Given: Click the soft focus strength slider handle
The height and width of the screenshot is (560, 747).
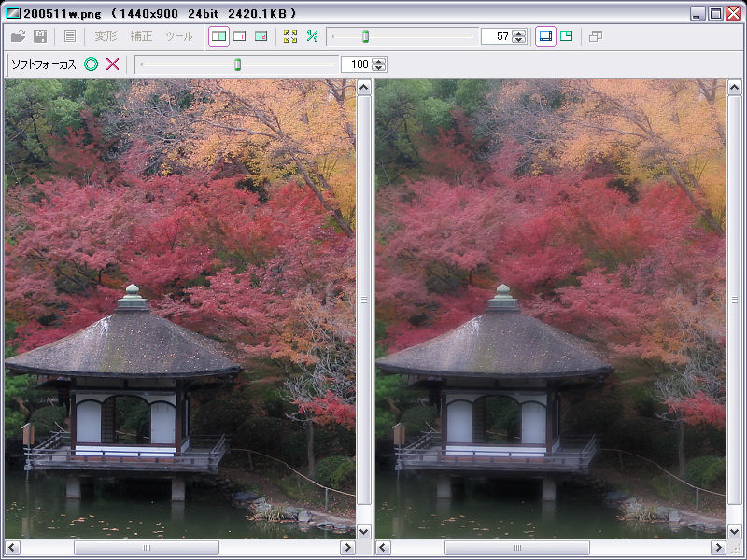Looking at the screenshot, I should [237, 64].
